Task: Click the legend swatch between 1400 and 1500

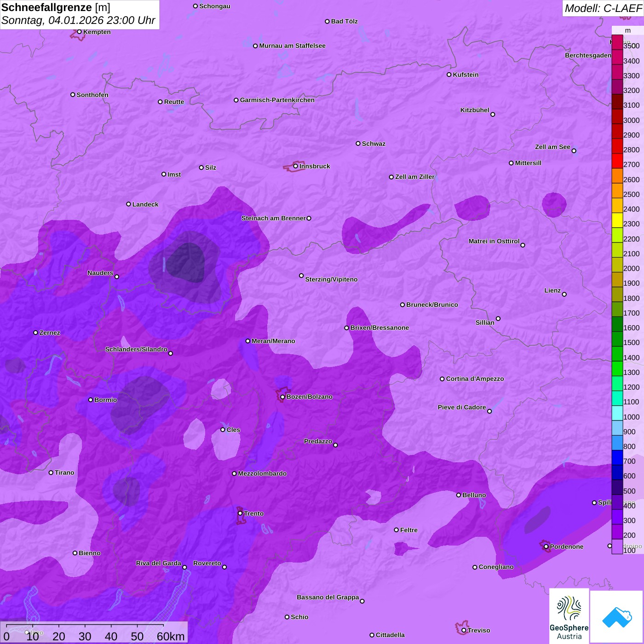Action: [617, 353]
